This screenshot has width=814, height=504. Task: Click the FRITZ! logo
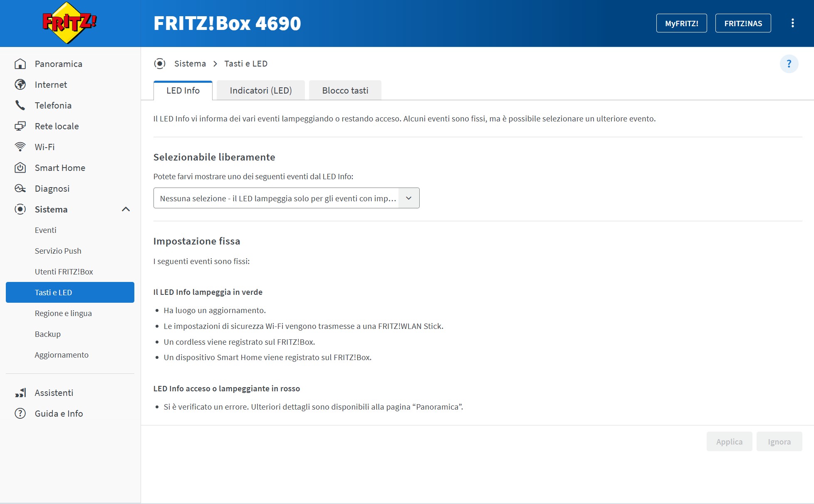(69, 23)
